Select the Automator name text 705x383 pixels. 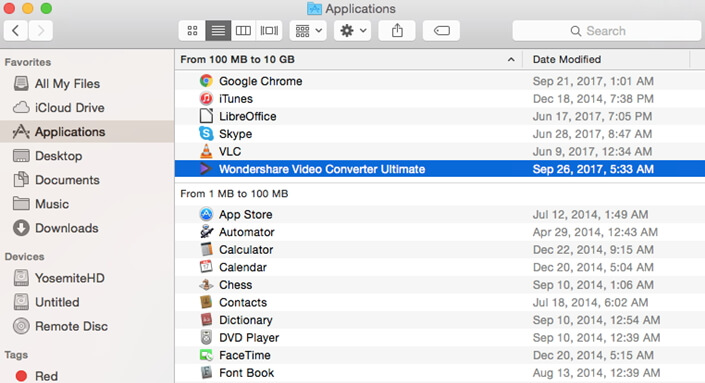click(246, 232)
